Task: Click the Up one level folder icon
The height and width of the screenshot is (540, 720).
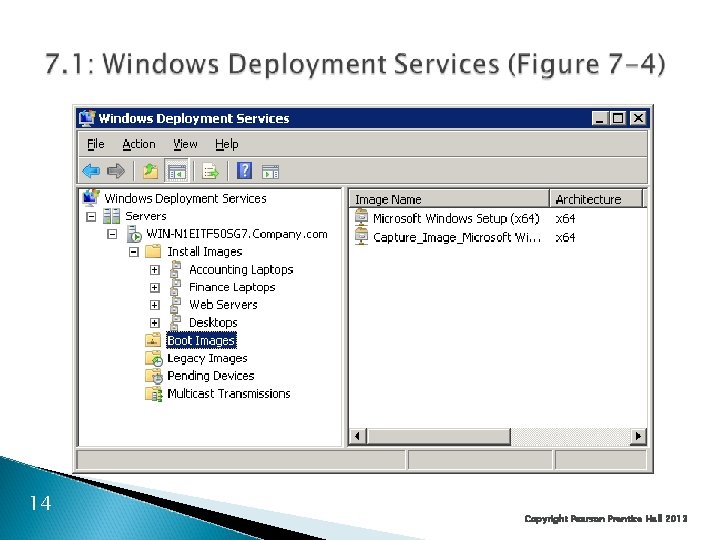Action: (150, 171)
